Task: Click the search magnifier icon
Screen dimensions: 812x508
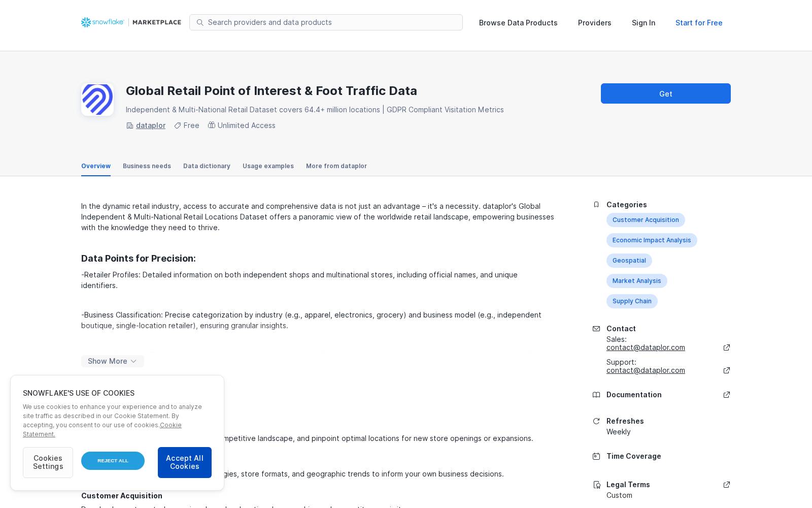Action: click(x=200, y=22)
